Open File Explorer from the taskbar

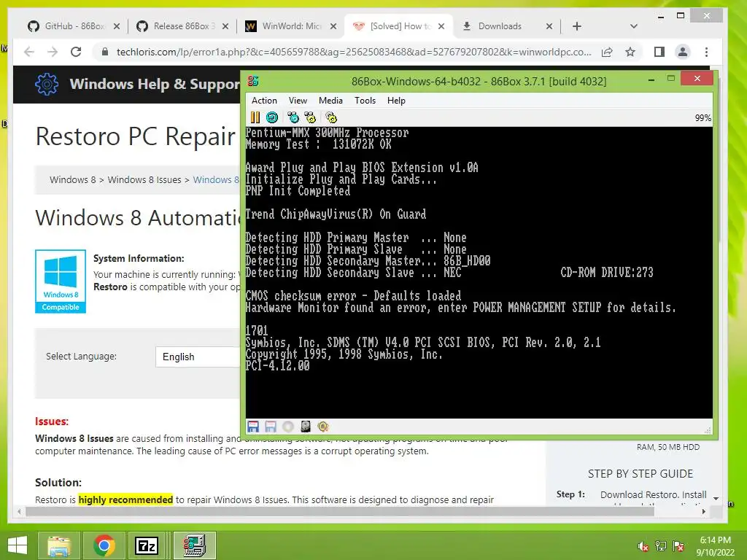click(x=60, y=545)
